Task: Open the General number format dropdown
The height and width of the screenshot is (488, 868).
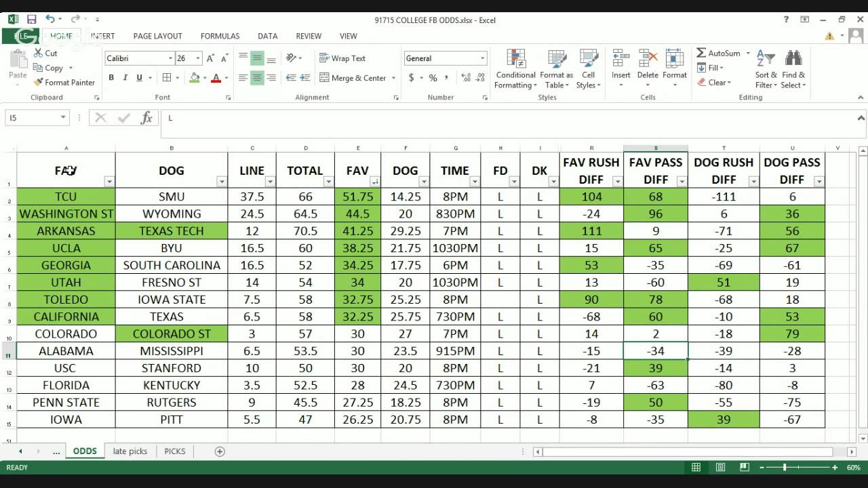Action: [x=482, y=58]
